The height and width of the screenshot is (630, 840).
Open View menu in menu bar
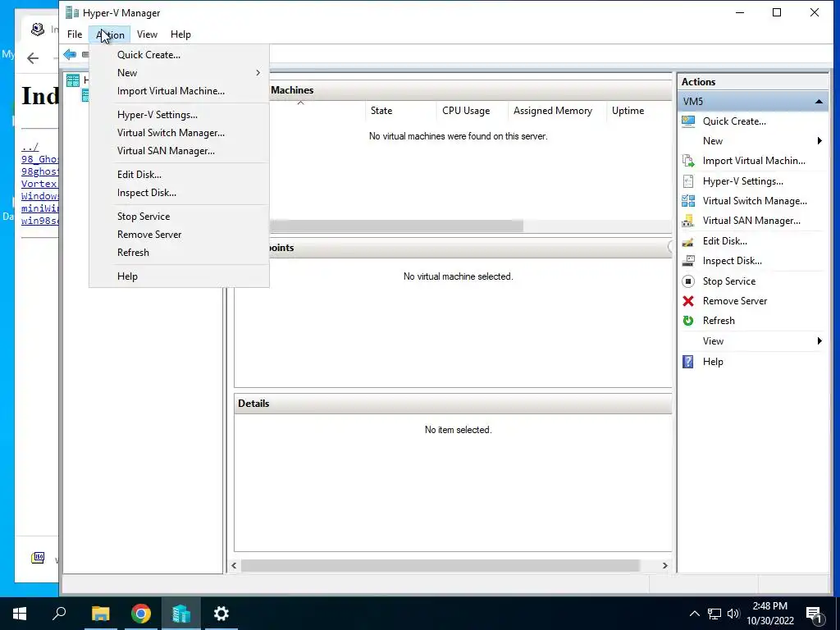click(147, 34)
